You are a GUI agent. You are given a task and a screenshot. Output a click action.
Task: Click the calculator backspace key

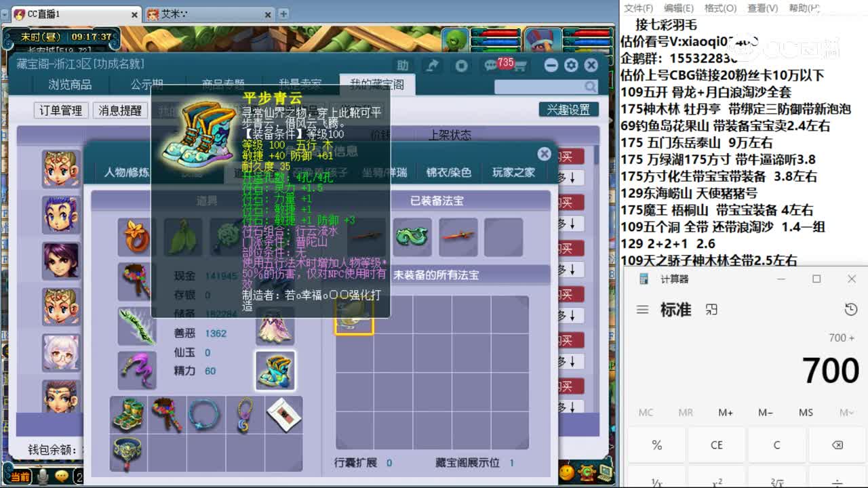click(837, 445)
